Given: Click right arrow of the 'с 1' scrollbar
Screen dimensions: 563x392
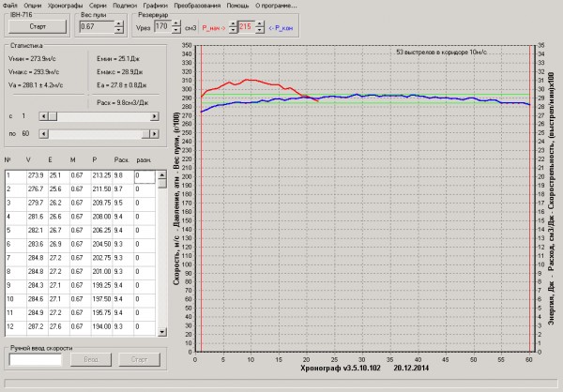Looking at the screenshot, I should (155, 116).
